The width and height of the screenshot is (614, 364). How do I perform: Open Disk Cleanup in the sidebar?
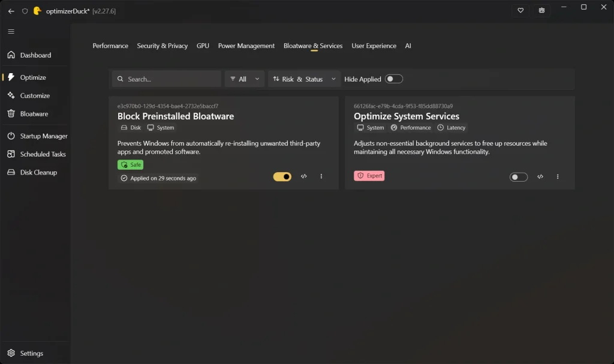pyautogui.click(x=35, y=172)
